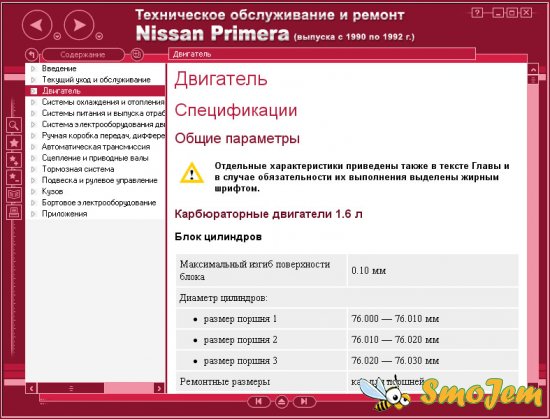This screenshot has height=419, width=550.
Task: Open Автоматическая трансмиссия chapter
Action: [x=96, y=147]
